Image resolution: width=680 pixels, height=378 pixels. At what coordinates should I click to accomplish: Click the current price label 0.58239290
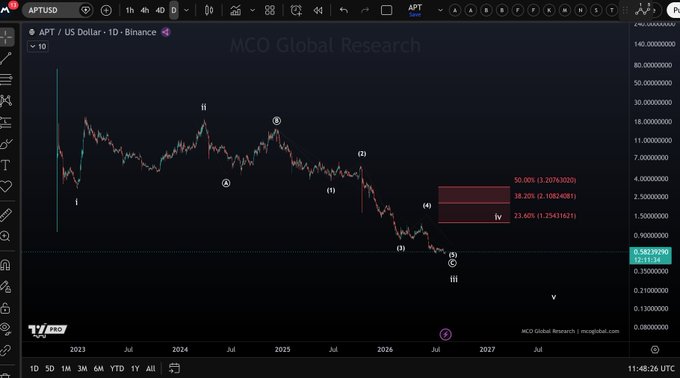click(651, 255)
